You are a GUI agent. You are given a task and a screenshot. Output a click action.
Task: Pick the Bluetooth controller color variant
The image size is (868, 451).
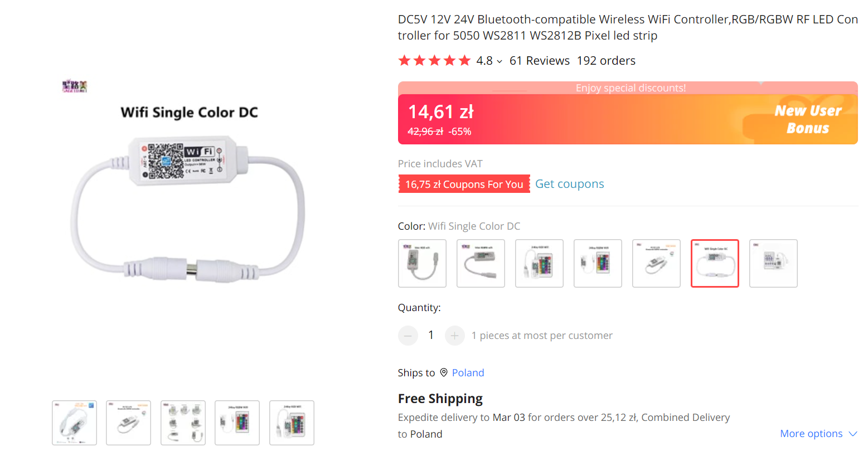[656, 264]
